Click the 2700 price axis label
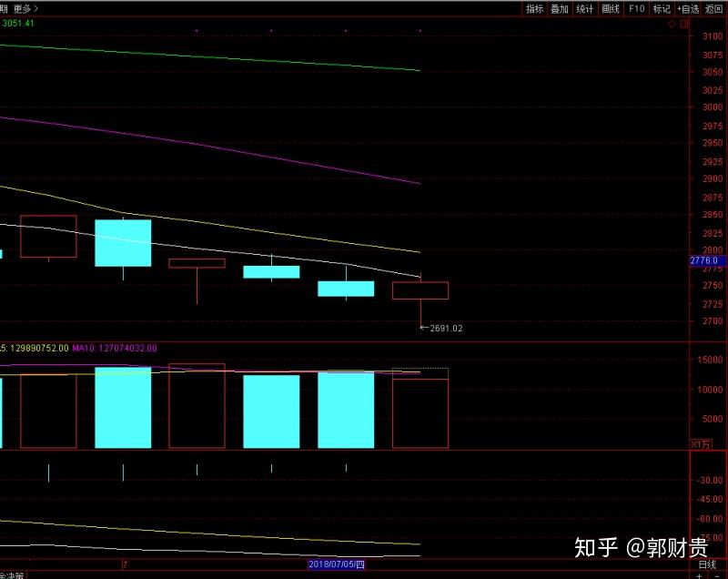 pyautogui.click(x=713, y=320)
